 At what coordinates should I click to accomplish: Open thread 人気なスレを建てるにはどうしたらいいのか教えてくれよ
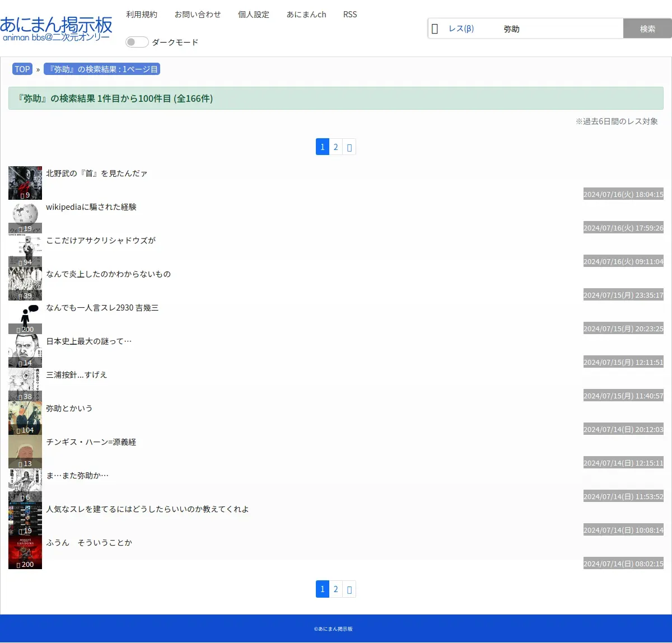pos(147,509)
